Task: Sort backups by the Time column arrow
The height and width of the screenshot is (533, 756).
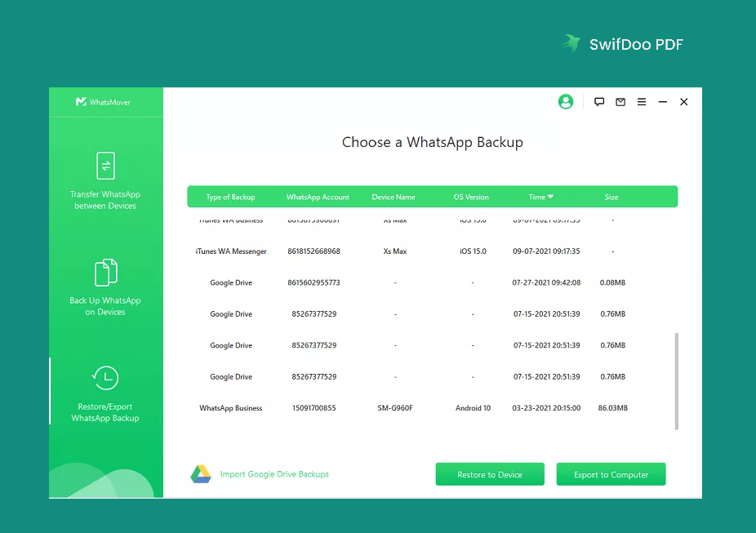Action: [550, 197]
